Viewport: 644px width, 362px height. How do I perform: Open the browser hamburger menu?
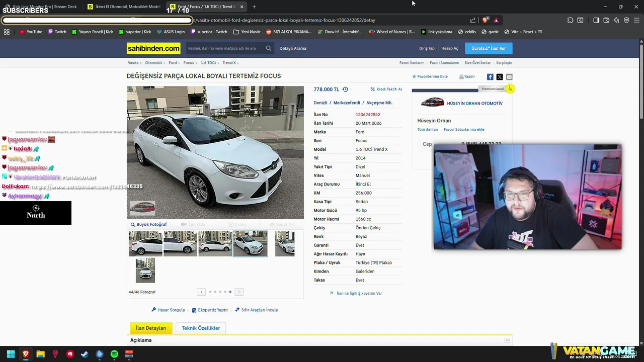pos(636,20)
